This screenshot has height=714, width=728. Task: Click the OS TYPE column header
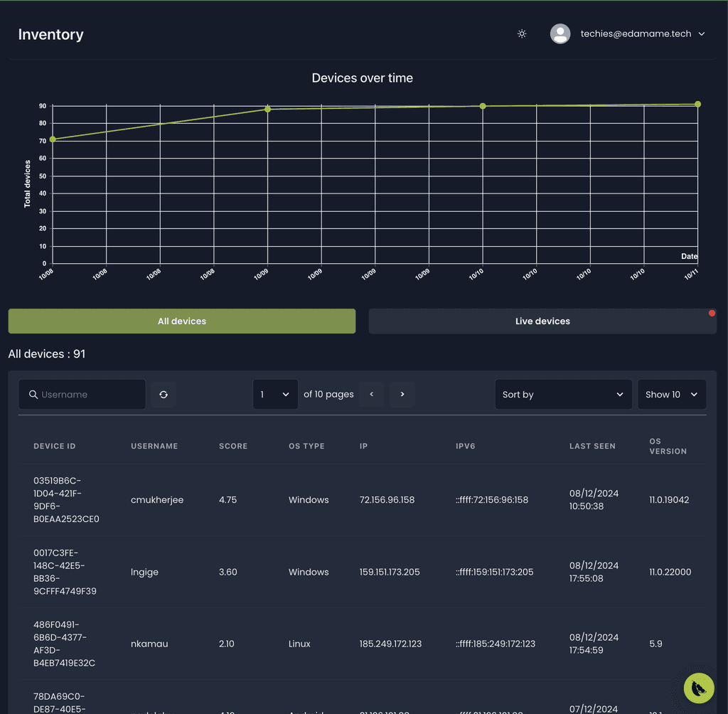pos(306,446)
